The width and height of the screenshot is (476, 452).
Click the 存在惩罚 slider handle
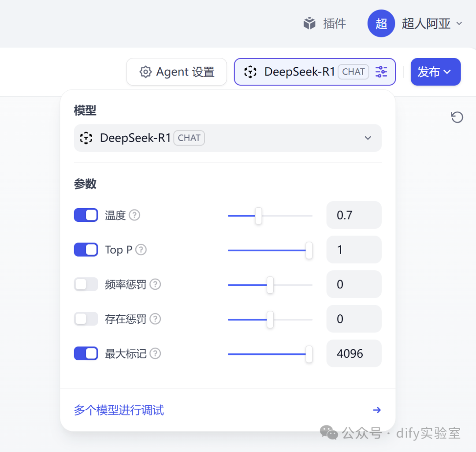[x=270, y=320]
